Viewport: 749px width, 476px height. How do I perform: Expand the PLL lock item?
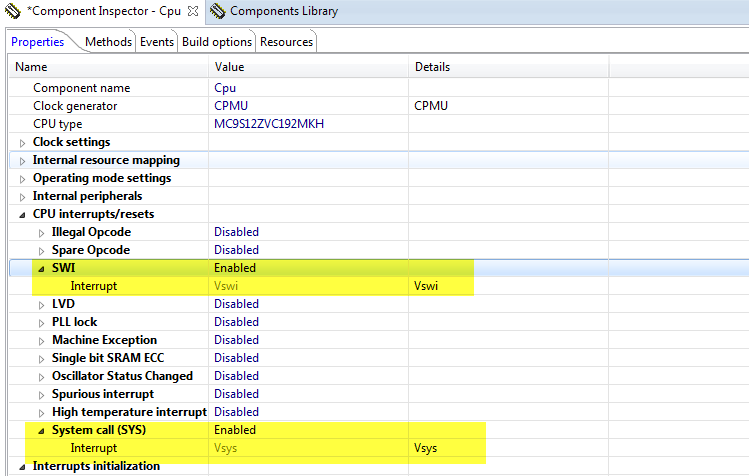point(42,323)
